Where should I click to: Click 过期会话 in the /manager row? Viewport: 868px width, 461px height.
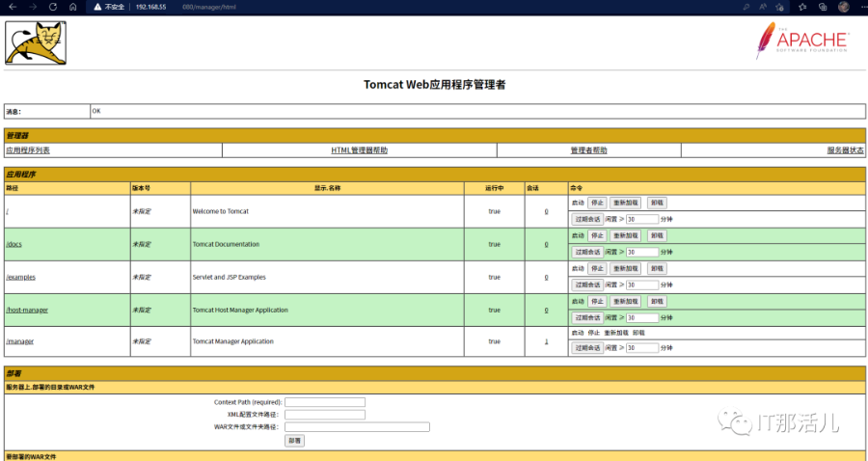[586, 348]
